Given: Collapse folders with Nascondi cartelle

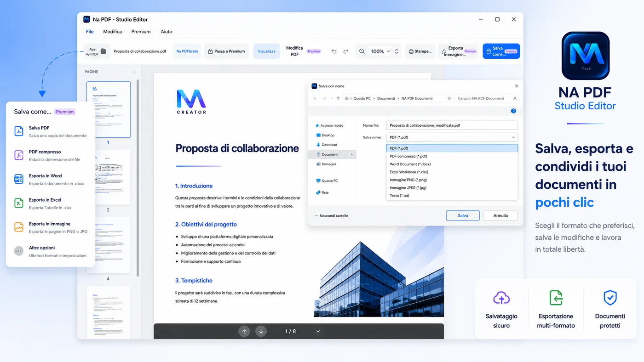Looking at the screenshot, I should point(332,215).
